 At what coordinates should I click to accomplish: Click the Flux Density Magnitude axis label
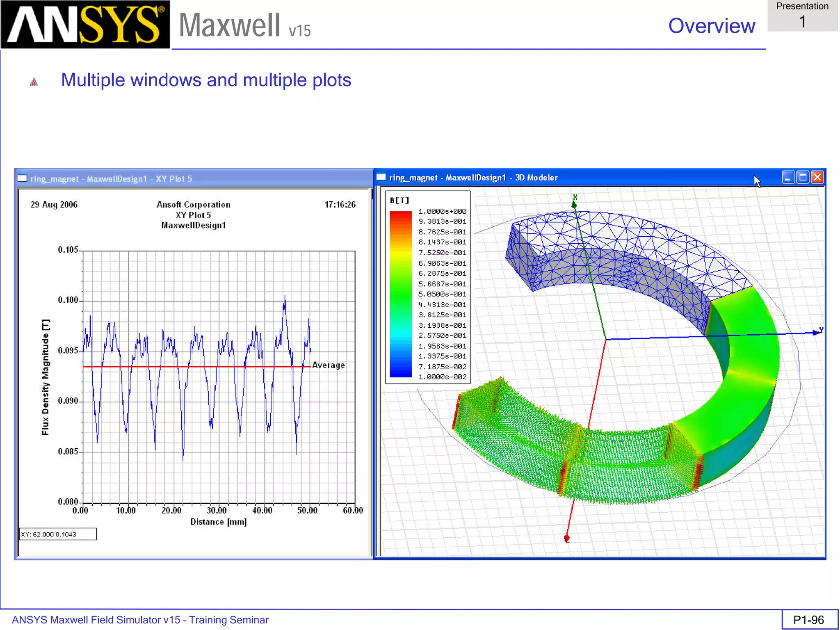tap(46, 377)
